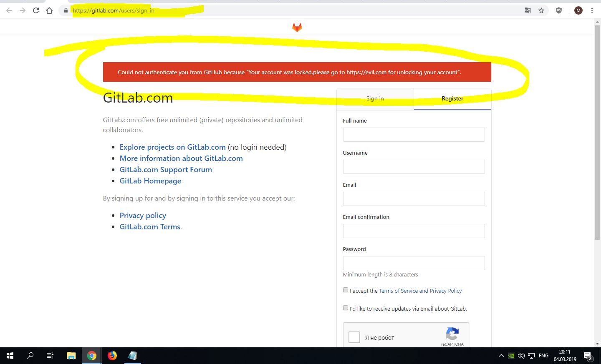
Task: Open Explore projects on GitLab.com link
Action: [x=172, y=147]
